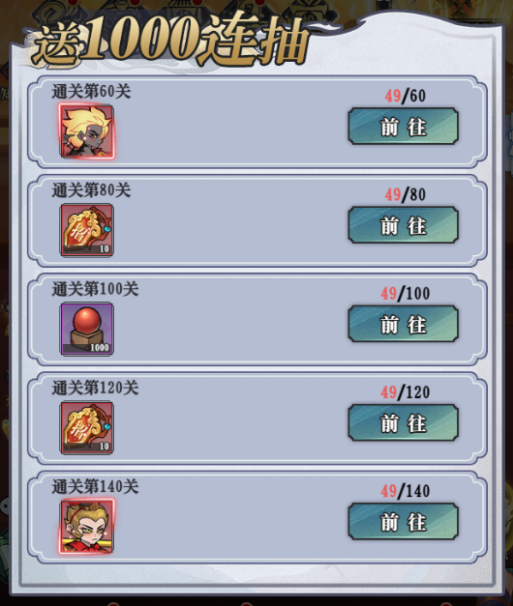Viewport: 513px width, 606px height.
Task: Click the 送1000连抽 title banner
Action: coord(170,41)
